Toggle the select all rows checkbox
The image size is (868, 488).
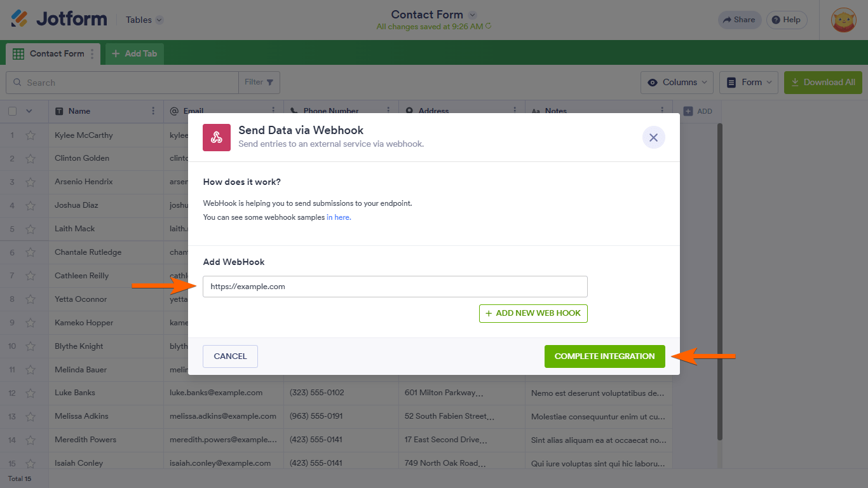13,111
